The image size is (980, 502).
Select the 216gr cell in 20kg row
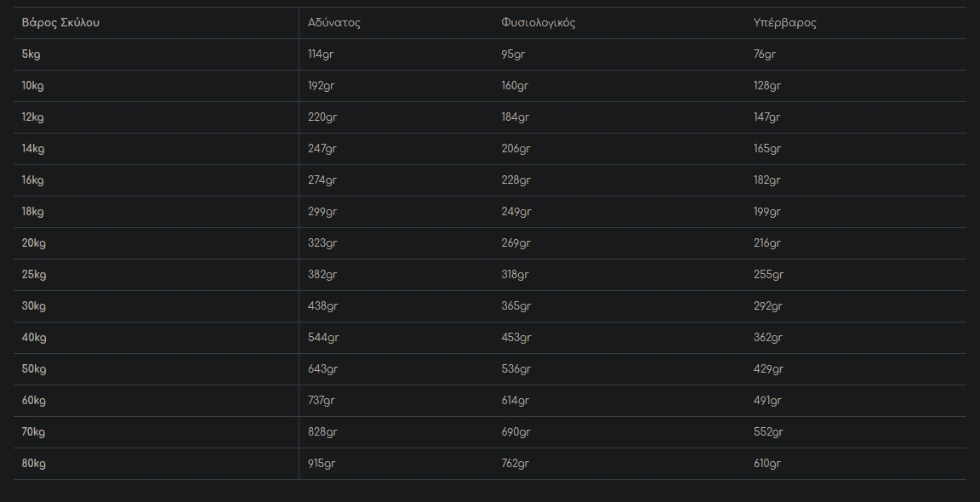point(767,243)
